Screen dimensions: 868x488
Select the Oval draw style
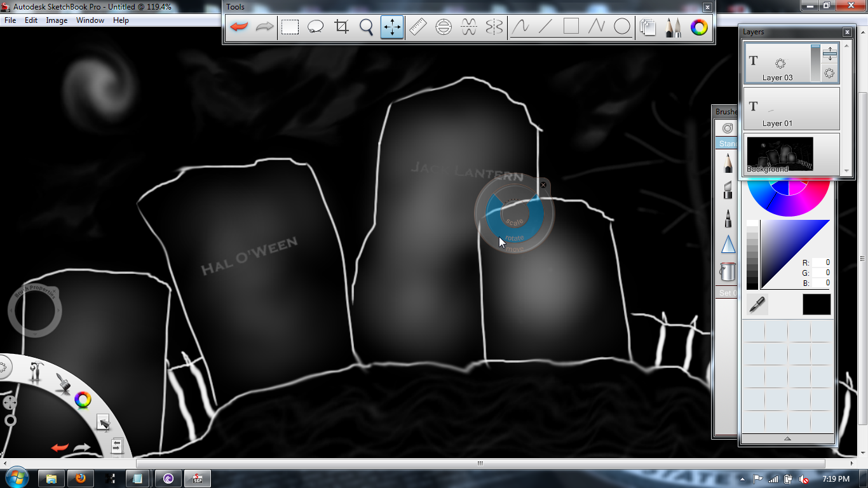[x=622, y=27]
